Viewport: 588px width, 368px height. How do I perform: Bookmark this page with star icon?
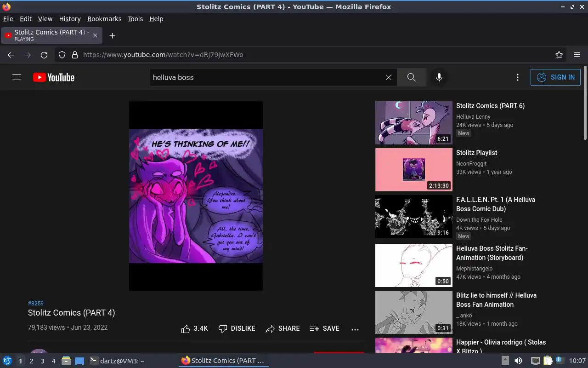(559, 55)
